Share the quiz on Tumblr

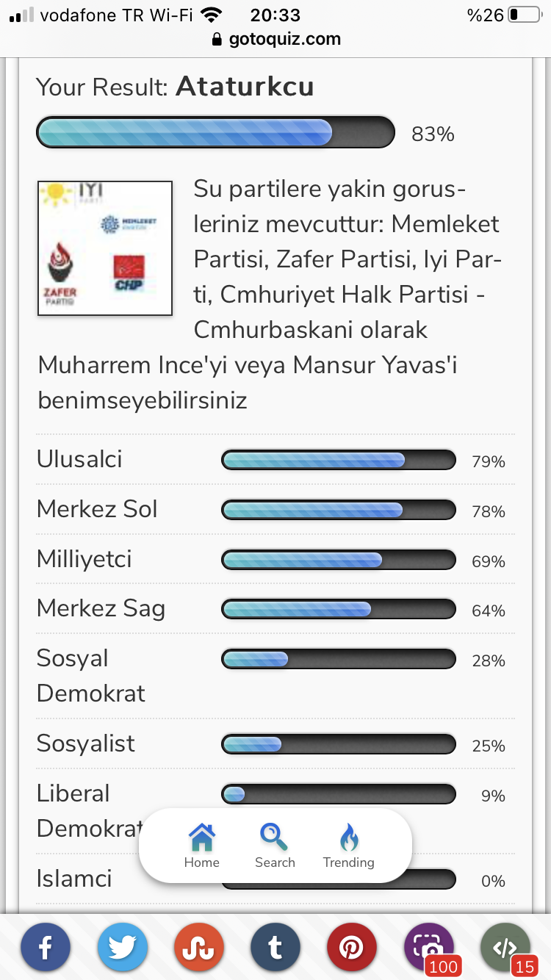[x=275, y=948]
